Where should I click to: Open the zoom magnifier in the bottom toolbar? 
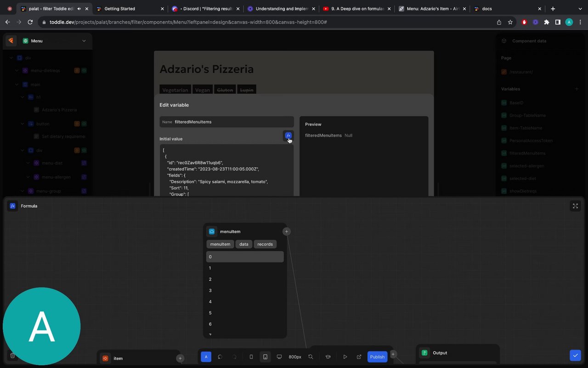(x=311, y=356)
